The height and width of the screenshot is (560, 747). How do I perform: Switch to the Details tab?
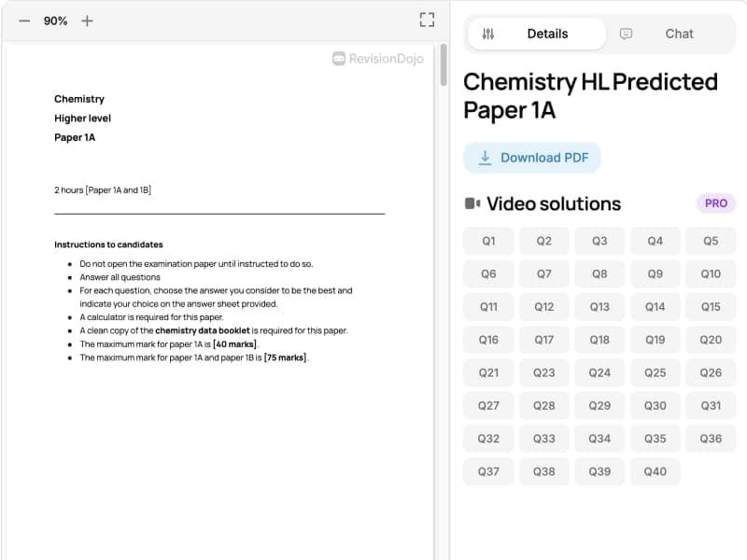[547, 34]
